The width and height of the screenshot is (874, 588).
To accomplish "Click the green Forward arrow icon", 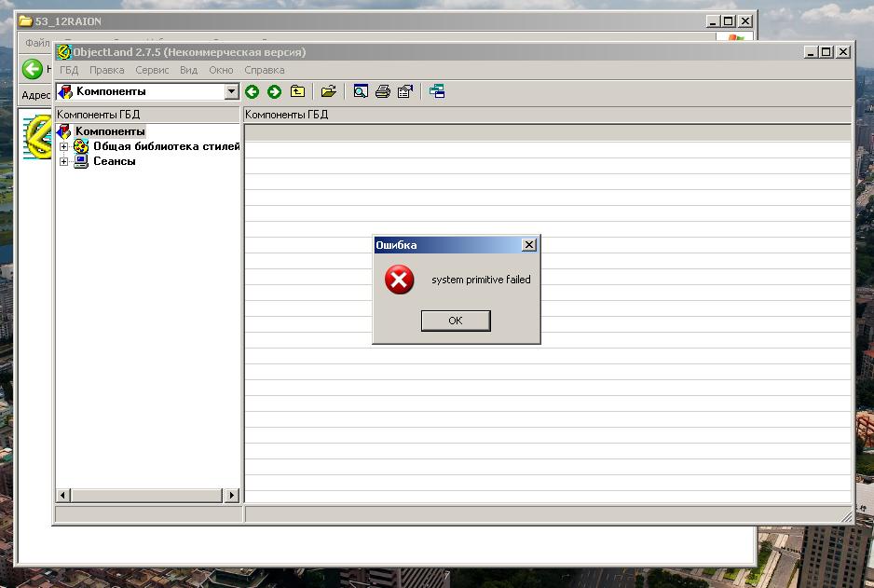I will coord(274,91).
